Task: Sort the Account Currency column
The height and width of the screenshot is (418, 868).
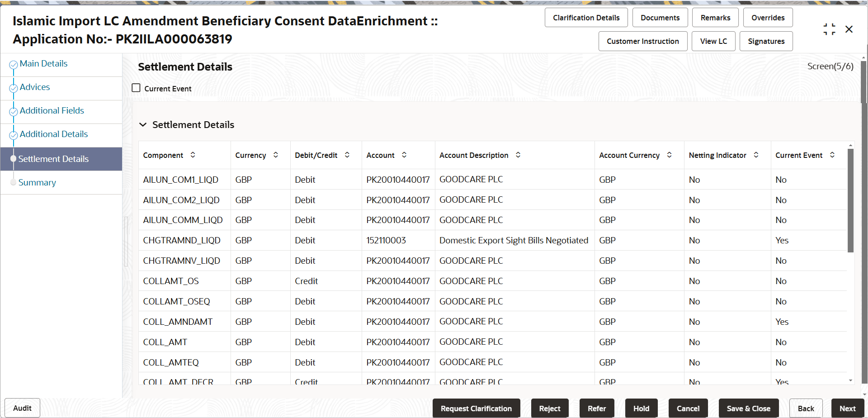Action: [x=670, y=155]
